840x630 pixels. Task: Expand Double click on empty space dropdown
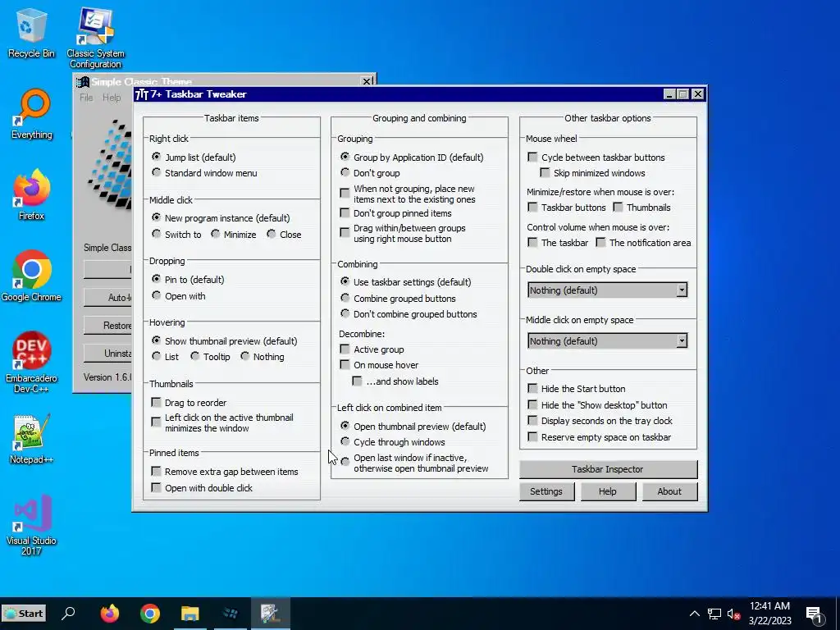pos(682,290)
